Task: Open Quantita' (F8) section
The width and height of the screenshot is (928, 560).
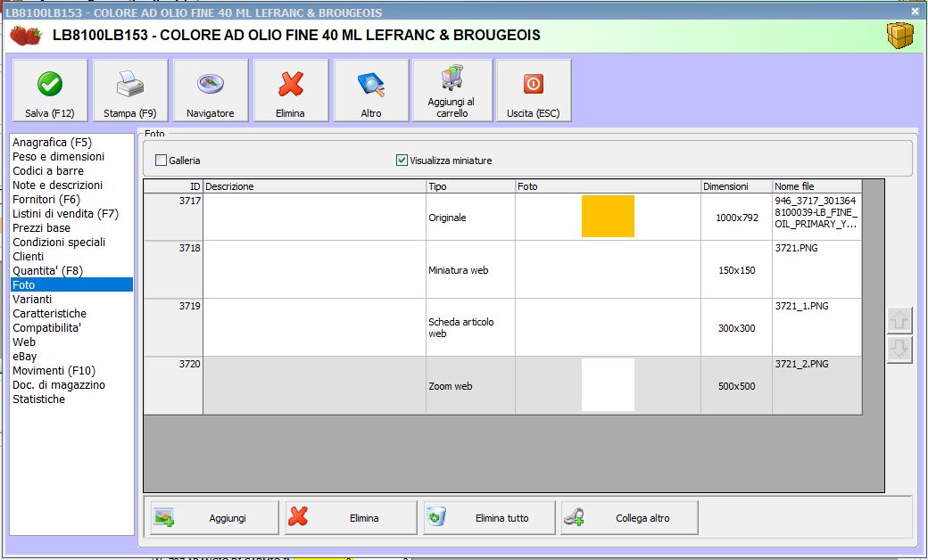Action: [47, 270]
